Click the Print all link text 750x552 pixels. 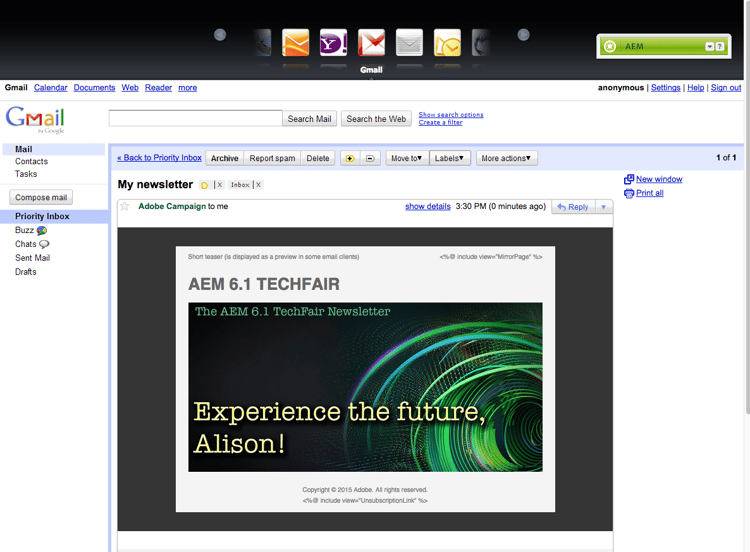tap(650, 193)
